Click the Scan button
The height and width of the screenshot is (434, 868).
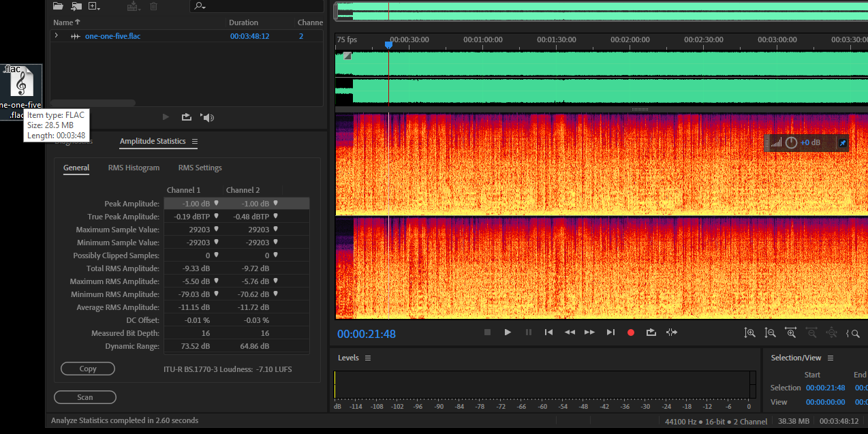85,397
